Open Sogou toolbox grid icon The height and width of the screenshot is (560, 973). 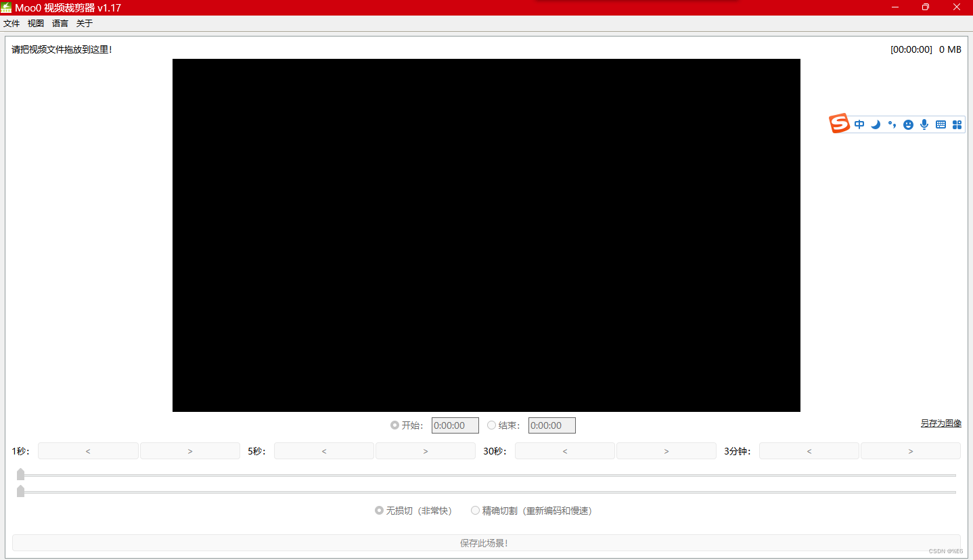point(957,124)
